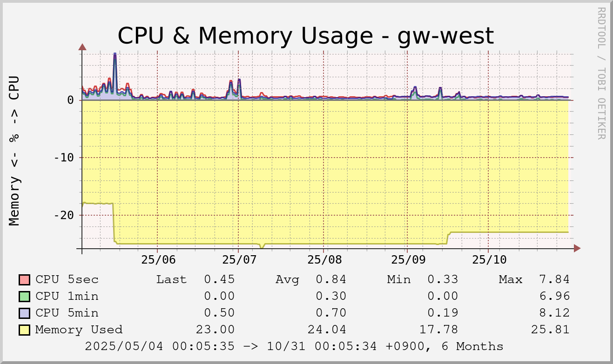The image size is (613, 364).
Task: Click the -20 y-axis tick label
Action: [64, 215]
